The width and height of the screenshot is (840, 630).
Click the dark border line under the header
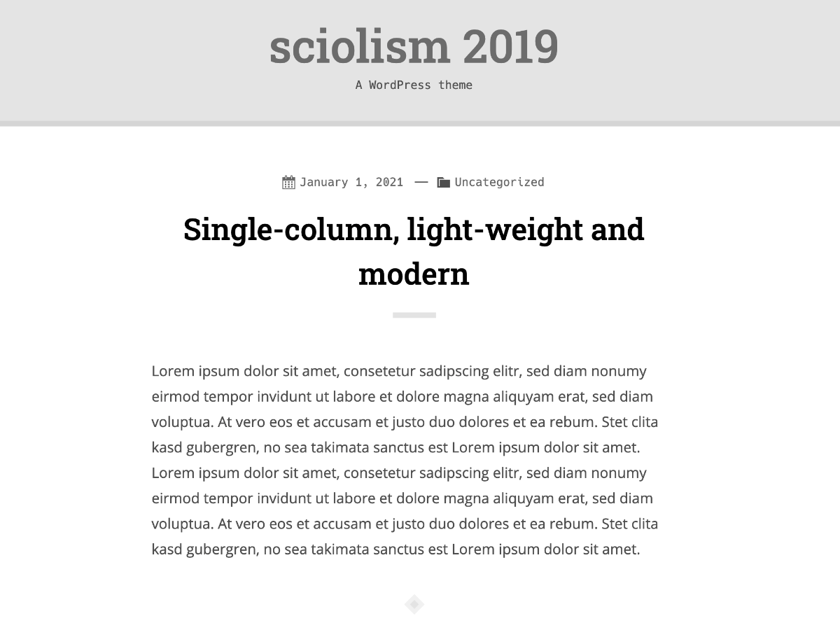click(420, 124)
